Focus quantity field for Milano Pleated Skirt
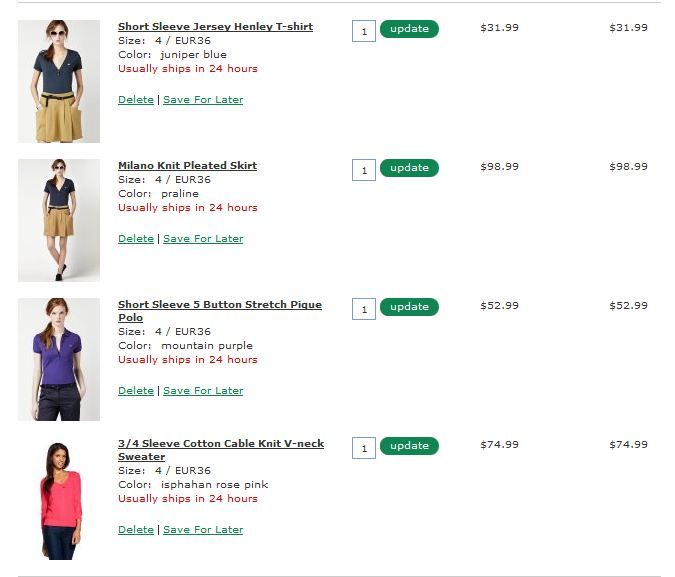Image resolution: width=675 pixels, height=577 pixels. point(364,170)
